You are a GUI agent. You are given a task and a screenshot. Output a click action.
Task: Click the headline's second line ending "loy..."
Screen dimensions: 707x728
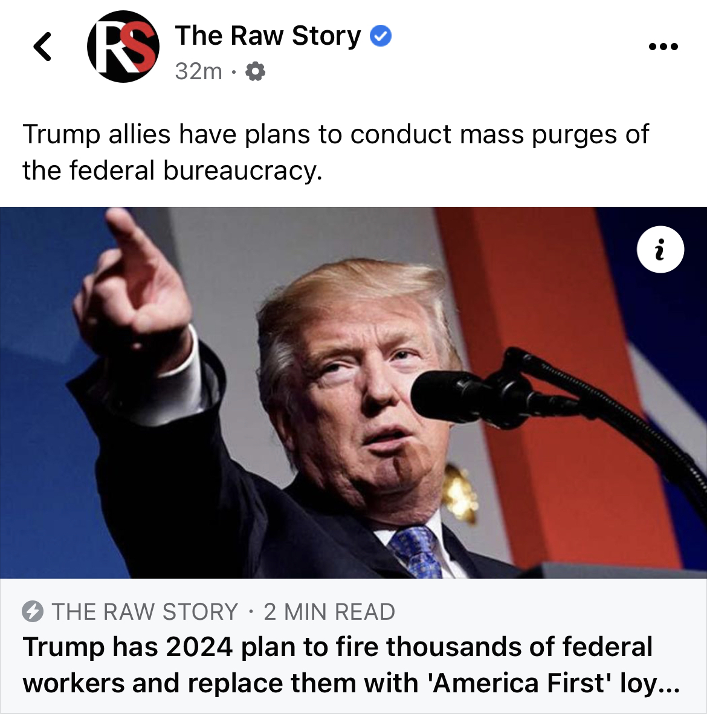click(352, 683)
